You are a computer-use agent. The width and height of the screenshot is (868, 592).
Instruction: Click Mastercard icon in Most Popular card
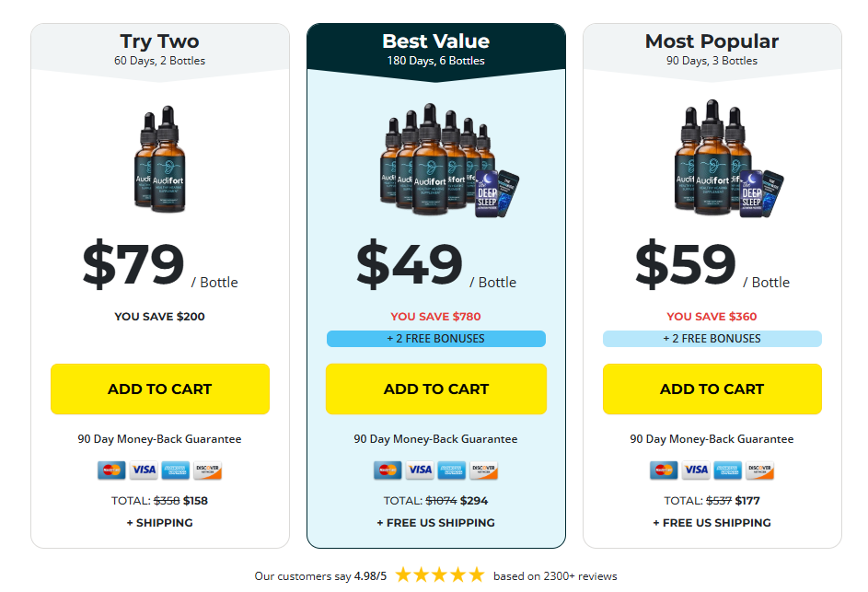click(664, 470)
